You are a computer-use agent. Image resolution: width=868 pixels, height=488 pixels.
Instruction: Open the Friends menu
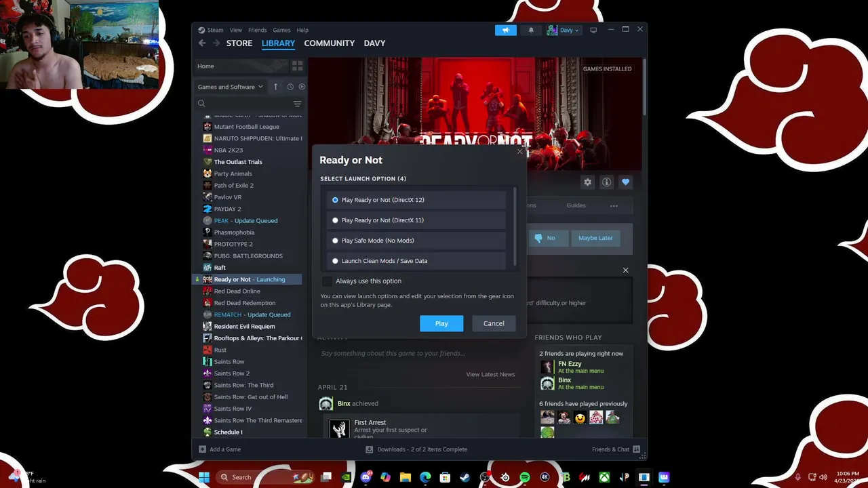[257, 30]
